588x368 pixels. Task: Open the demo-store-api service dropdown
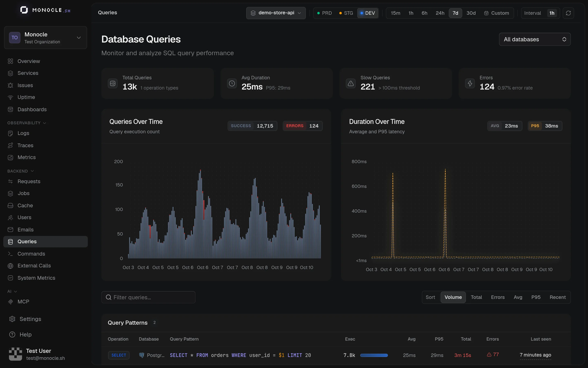[276, 13]
